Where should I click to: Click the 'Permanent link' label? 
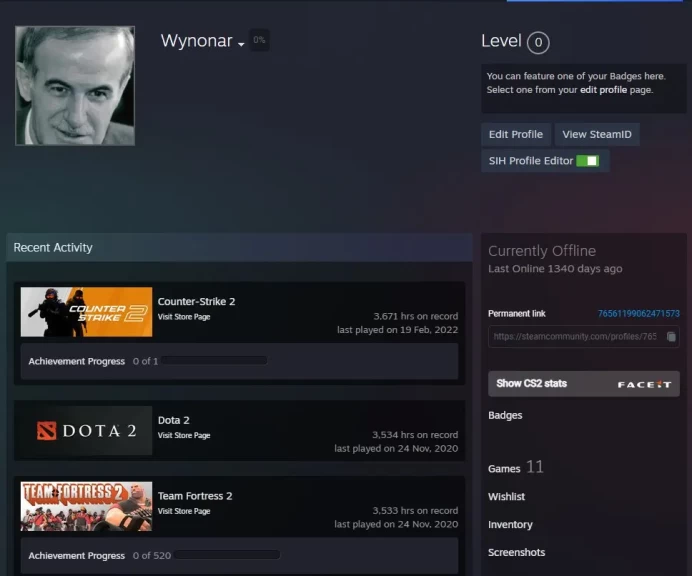[x=517, y=313]
